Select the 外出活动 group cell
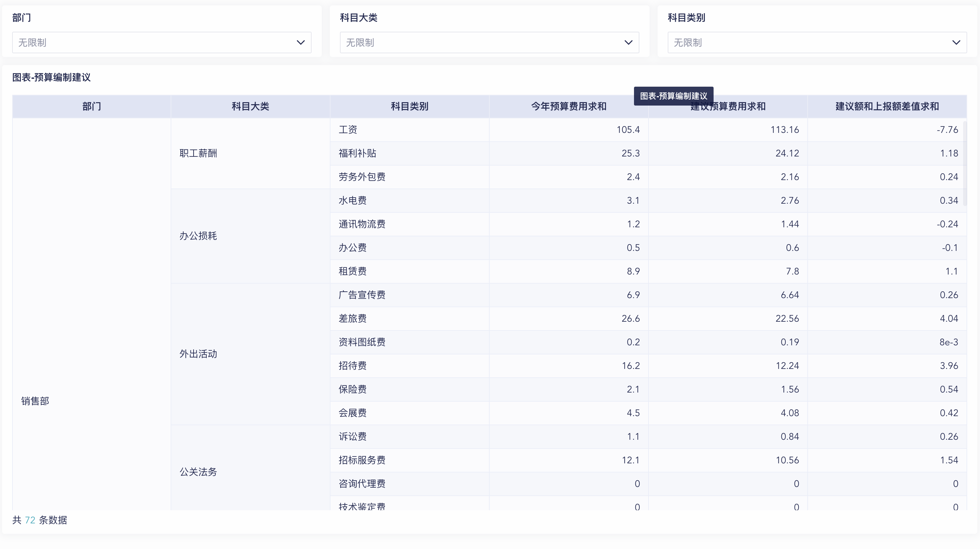The image size is (980, 549). pyautogui.click(x=198, y=354)
